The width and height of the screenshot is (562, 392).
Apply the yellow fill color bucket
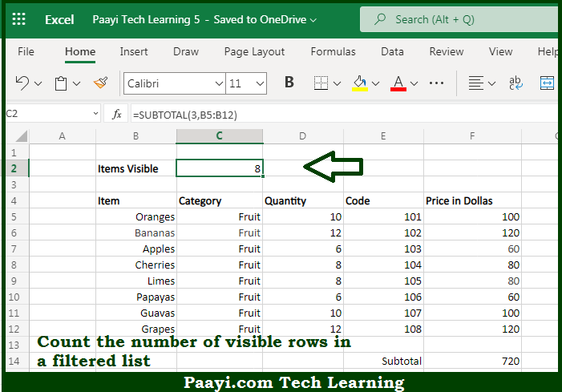[x=360, y=83]
